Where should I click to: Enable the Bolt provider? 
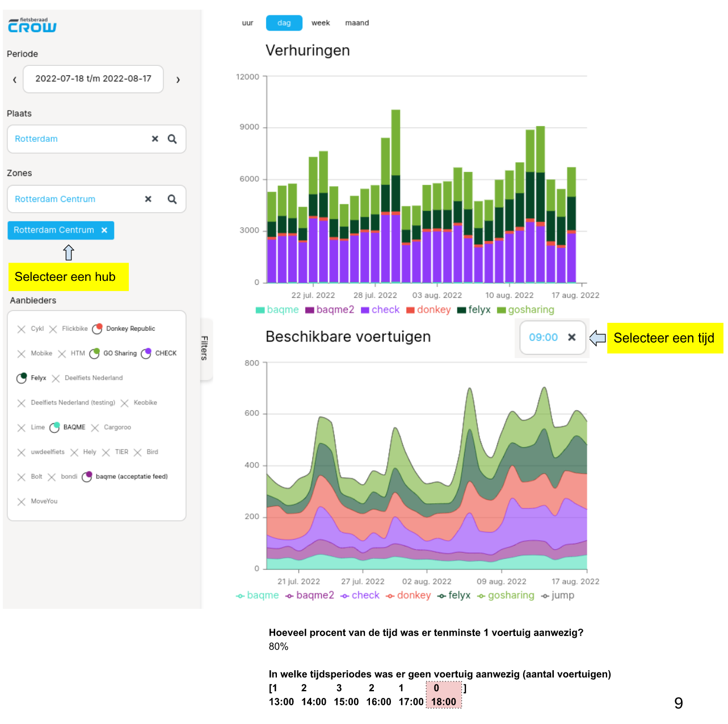(x=30, y=477)
